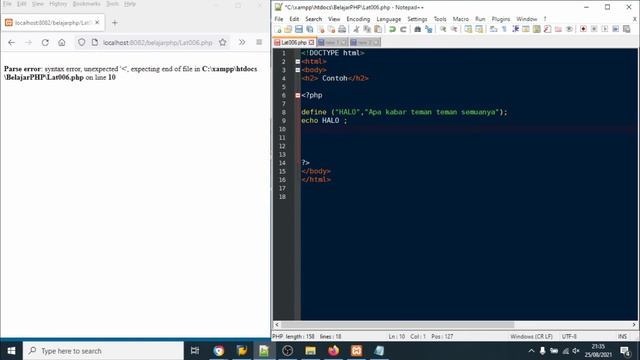Open the Windows Start menu

tap(11, 351)
